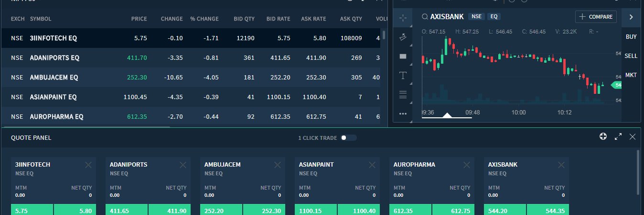Remove the AXISBANK quote card
Image resolution: width=644 pixels, height=215 pixels.
561,165
